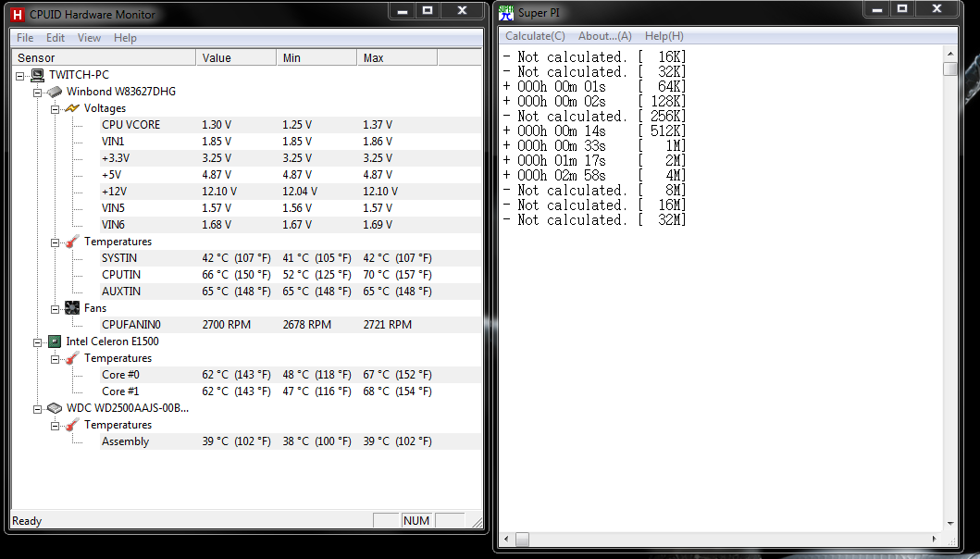This screenshot has height=559, width=980.
Task: Click the Super PI vertical scrollbar thumb
Action: pos(950,68)
